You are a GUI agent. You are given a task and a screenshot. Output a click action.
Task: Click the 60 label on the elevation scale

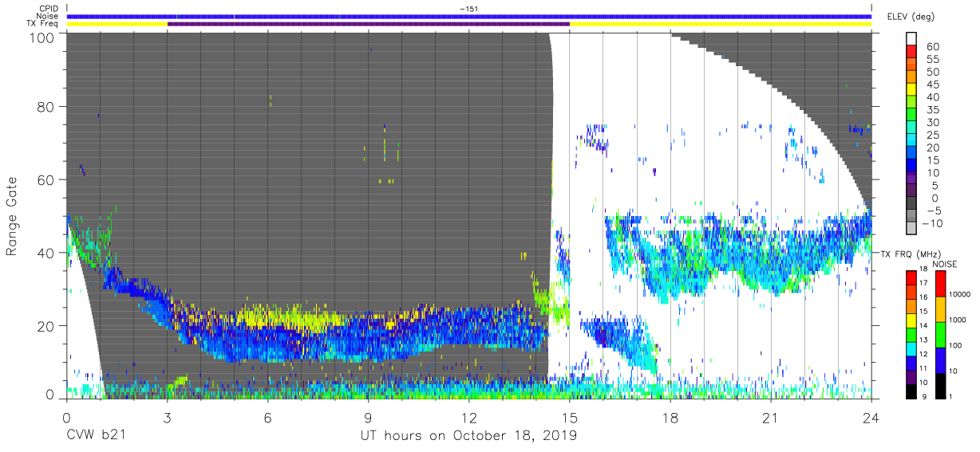pos(931,47)
